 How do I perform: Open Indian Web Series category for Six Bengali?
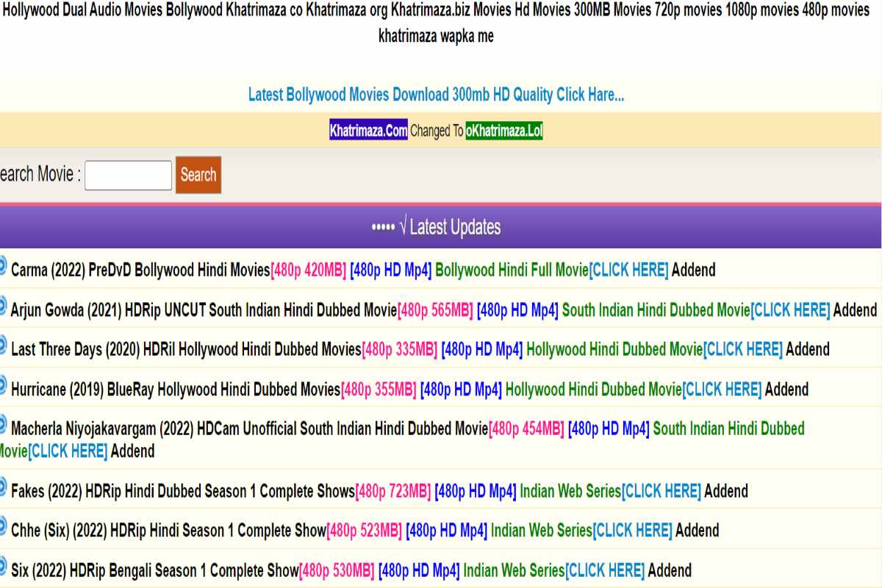tap(514, 570)
